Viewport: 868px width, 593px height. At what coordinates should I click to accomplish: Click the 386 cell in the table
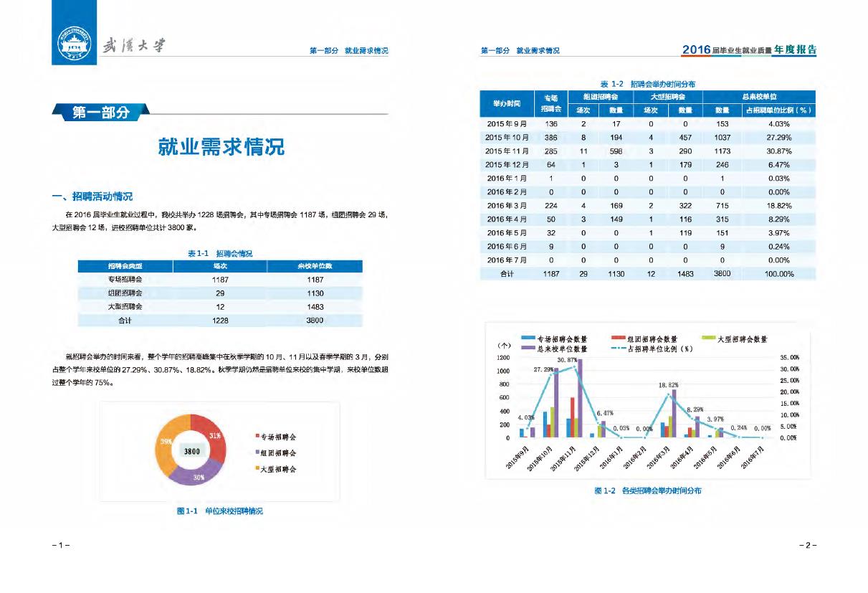(550, 137)
